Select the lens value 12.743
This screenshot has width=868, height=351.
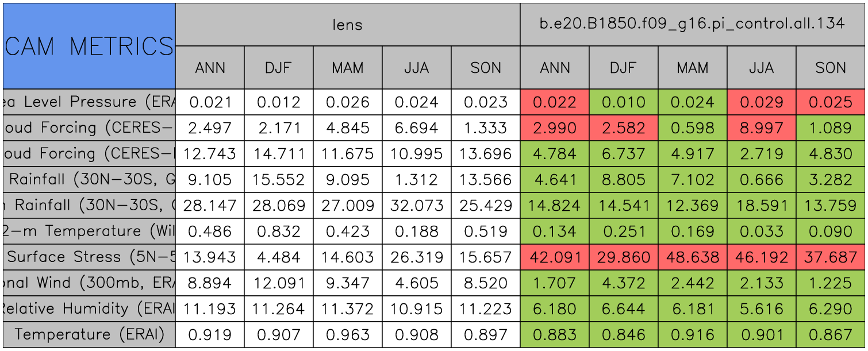click(x=210, y=154)
